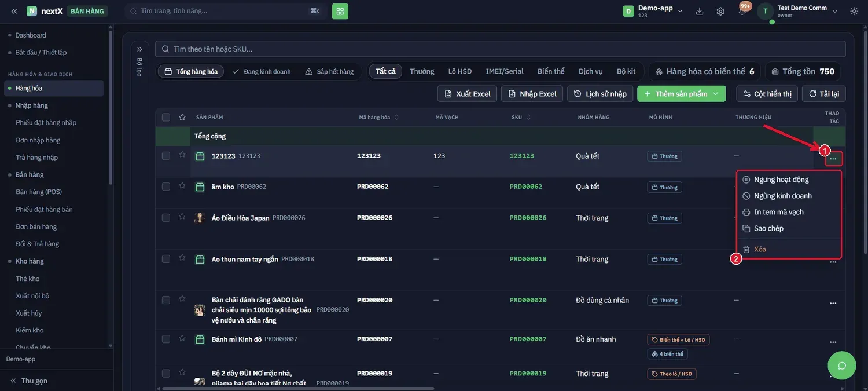Collapse sidebar via Thu gọn

[29, 381]
